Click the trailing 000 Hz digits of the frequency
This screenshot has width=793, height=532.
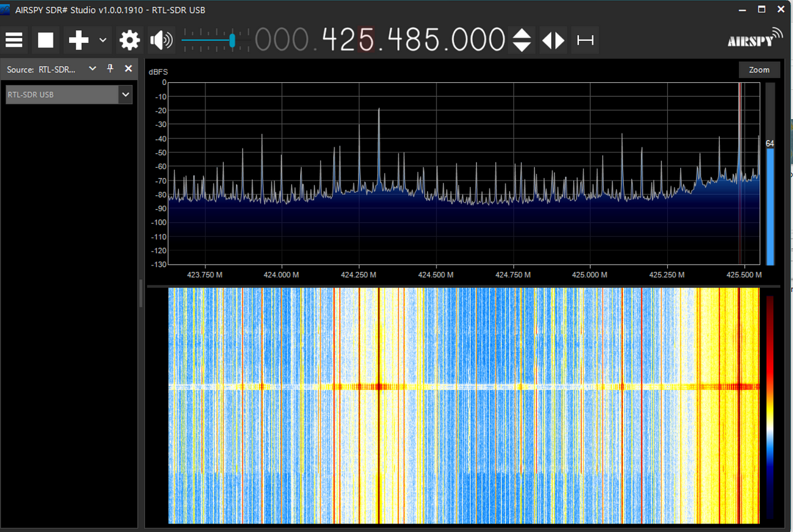tap(479, 40)
